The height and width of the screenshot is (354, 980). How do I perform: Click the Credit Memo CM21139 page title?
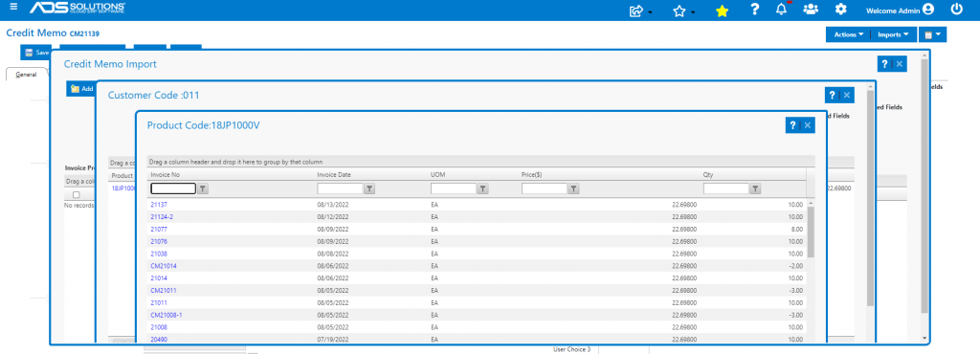(53, 33)
